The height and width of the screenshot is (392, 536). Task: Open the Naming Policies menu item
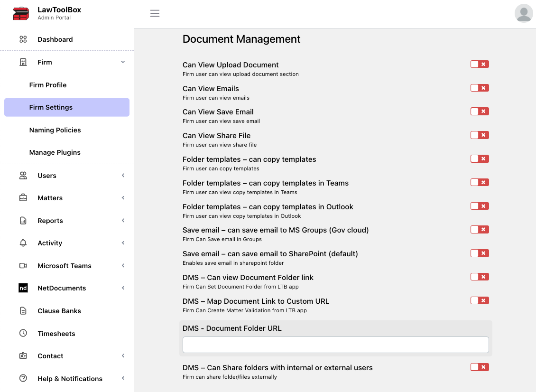click(55, 130)
